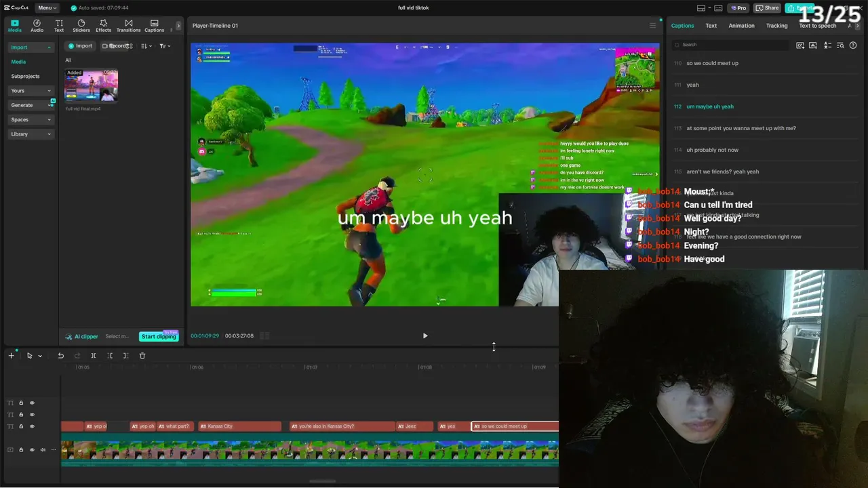This screenshot has width=868, height=488.
Task: Select the full vid final.mp4 thumbnail
Action: click(91, 85)
